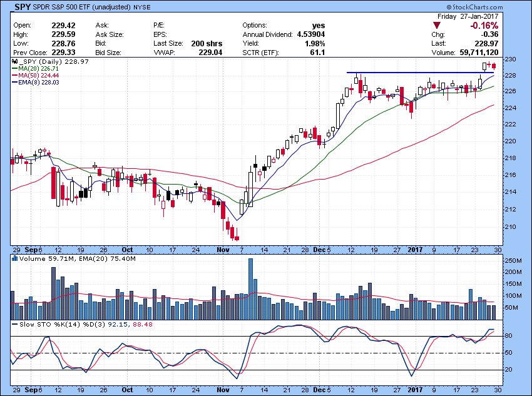
Task: Click the 20 stochastic axis label
Action: (x=508, y=370)
